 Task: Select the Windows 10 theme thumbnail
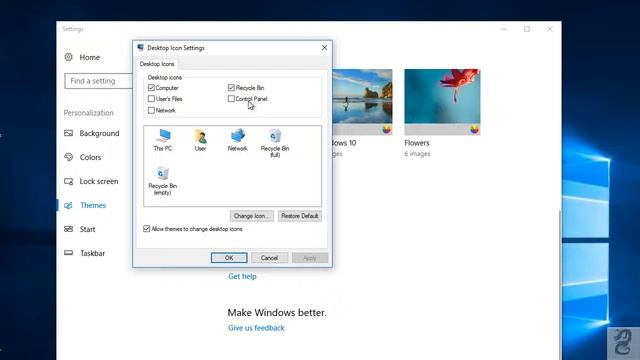[362, 102]
